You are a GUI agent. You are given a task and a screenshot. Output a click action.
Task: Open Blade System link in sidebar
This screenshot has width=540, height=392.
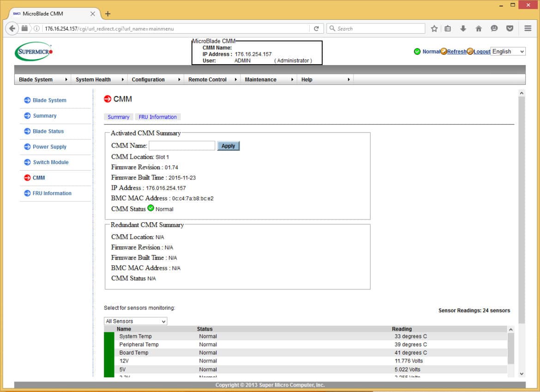(x=49, y=100)
